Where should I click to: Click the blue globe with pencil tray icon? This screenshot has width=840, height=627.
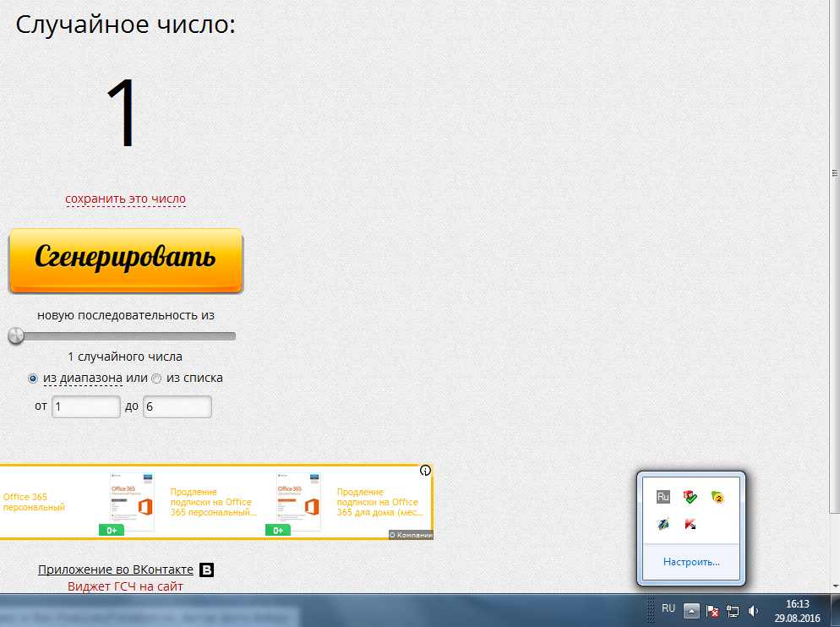663,524
